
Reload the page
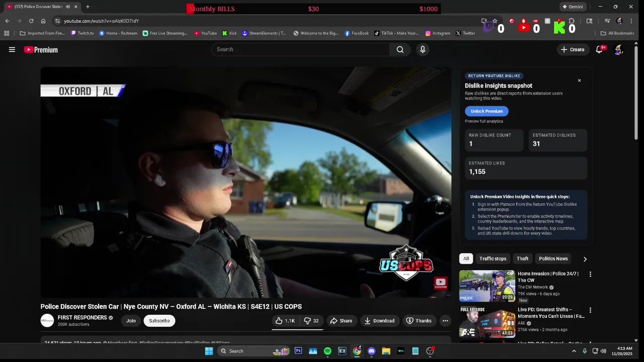(x=31, y=21)
